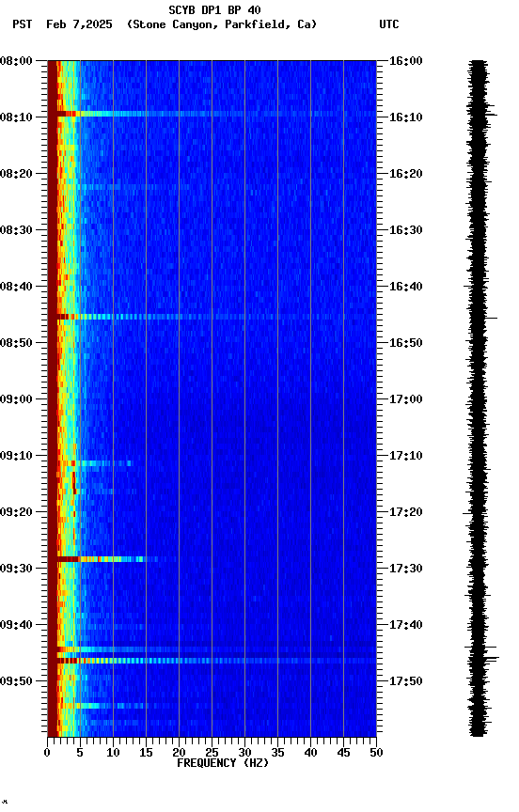Screen dimensions: 519x812
Task: Click the 17:10 UTC time label
Action: (406, 456)
